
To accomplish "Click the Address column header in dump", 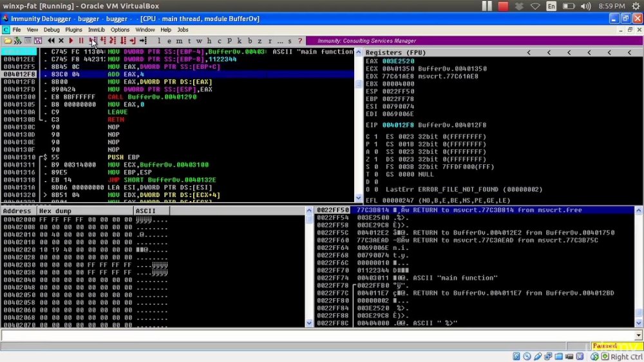I will tap(19, 211).
